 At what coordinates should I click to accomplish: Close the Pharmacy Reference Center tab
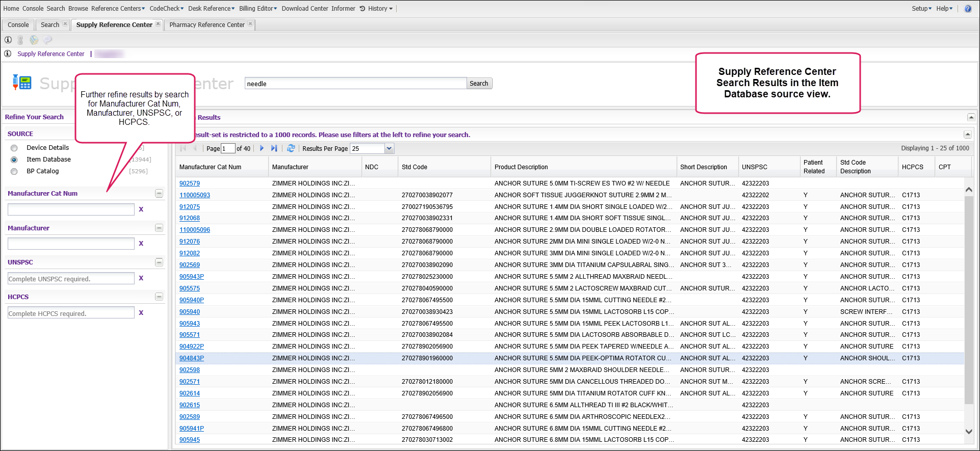(250, 24)
